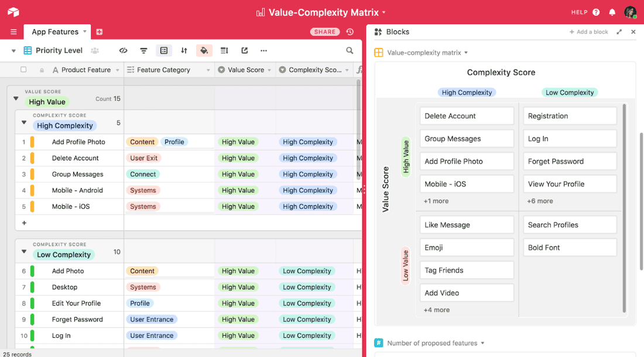Toggle the select-all records checkbox
Viewport: 644px width, 357px height.
[23, 70]
